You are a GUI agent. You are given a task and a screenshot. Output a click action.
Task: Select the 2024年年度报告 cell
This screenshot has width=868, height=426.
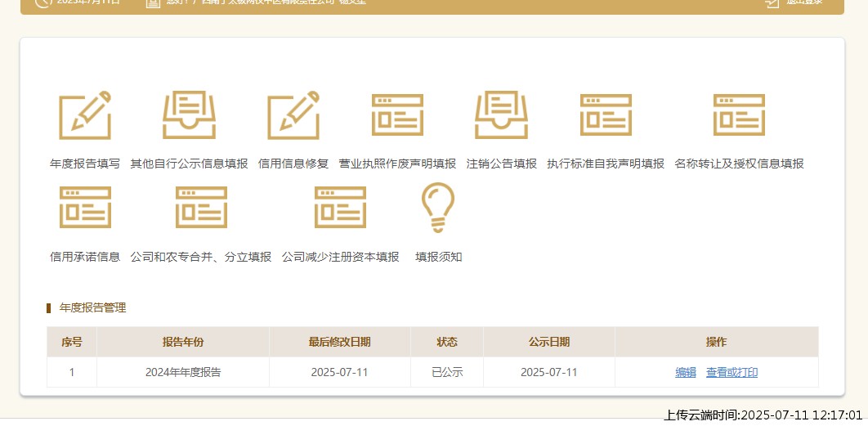click(183, 372)
